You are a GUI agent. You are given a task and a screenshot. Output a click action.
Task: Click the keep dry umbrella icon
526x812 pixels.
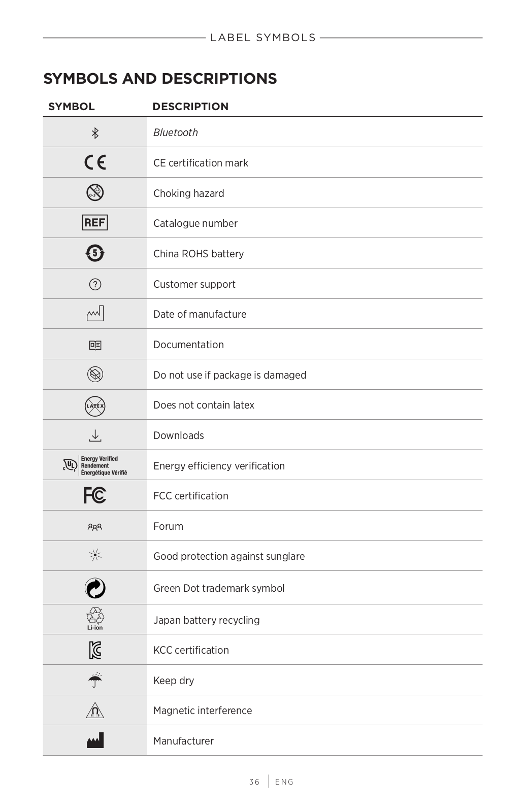point(95,680)
